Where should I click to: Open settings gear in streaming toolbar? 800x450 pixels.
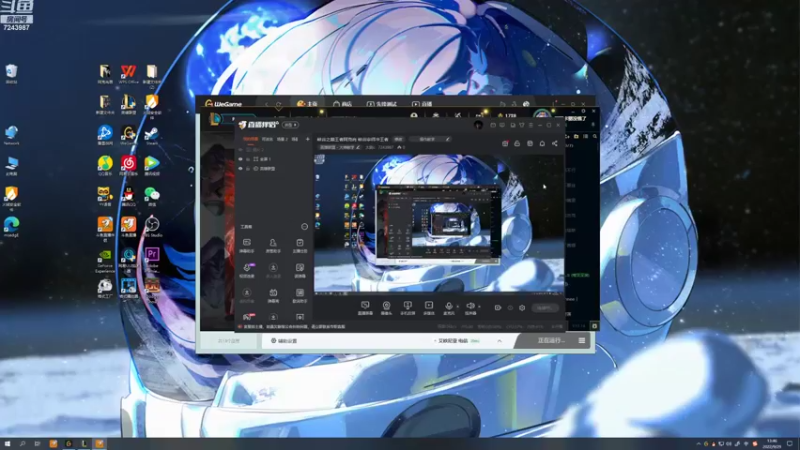point(522,308)
